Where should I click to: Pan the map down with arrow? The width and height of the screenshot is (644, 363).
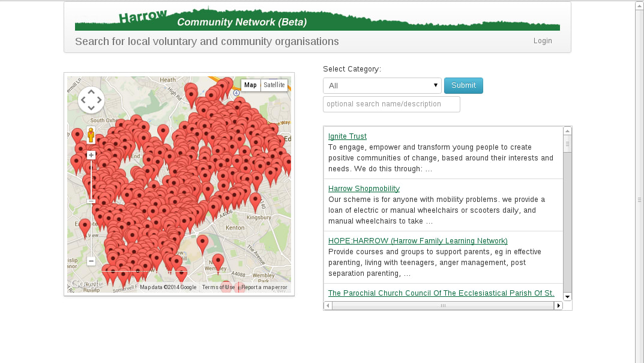click(91, 108)
